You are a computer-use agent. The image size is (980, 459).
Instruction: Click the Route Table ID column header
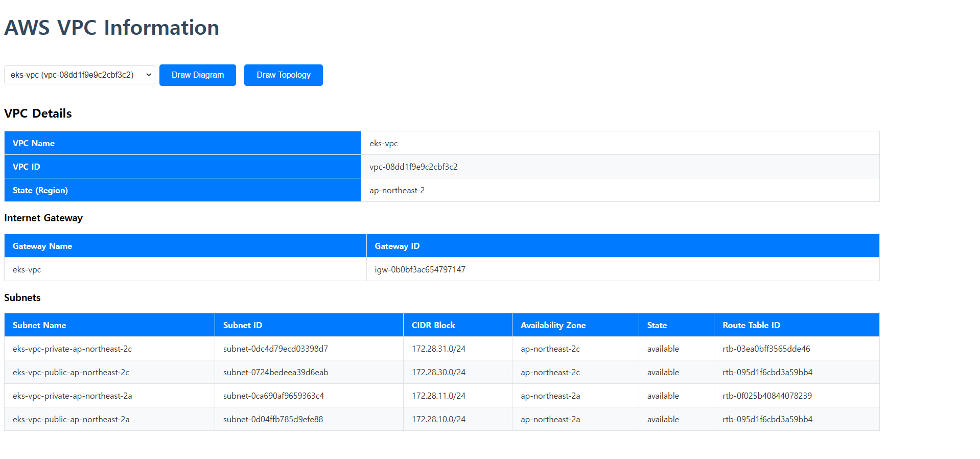coord(797,325)
